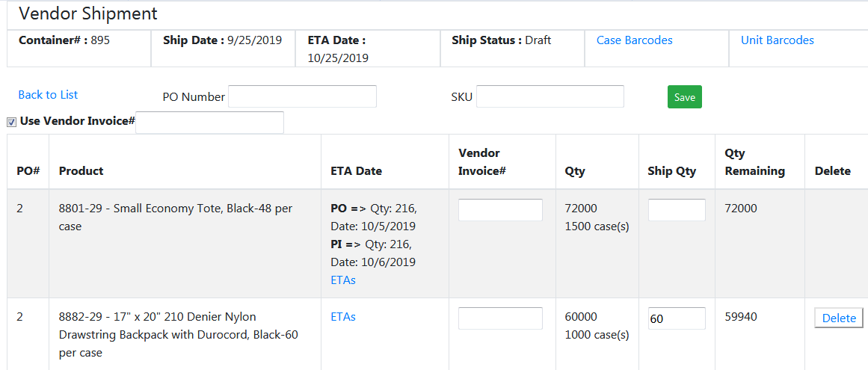
Task: Click the SKU search field
Action: [x=550, y=96]
